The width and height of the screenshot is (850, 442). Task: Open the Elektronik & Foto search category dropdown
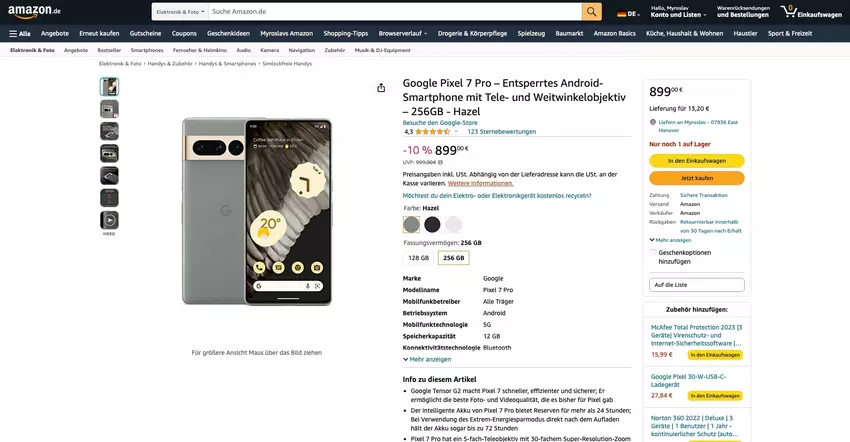tap(179, 12)
